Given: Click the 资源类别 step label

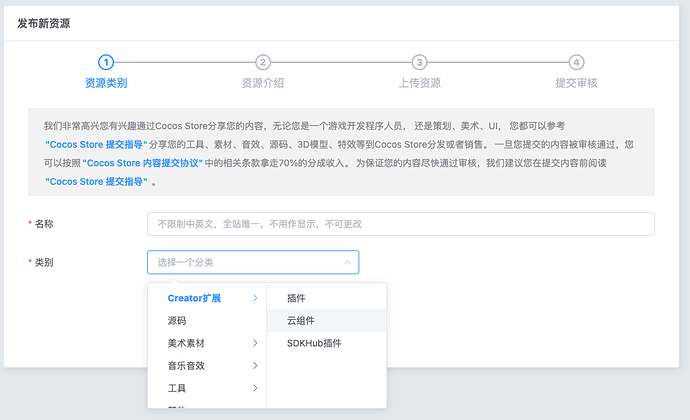Looking at the screenshot, I should 106,83.
